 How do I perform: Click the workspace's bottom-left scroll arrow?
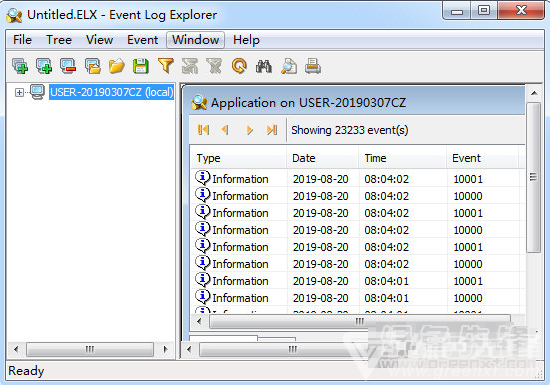pos(189,349)
